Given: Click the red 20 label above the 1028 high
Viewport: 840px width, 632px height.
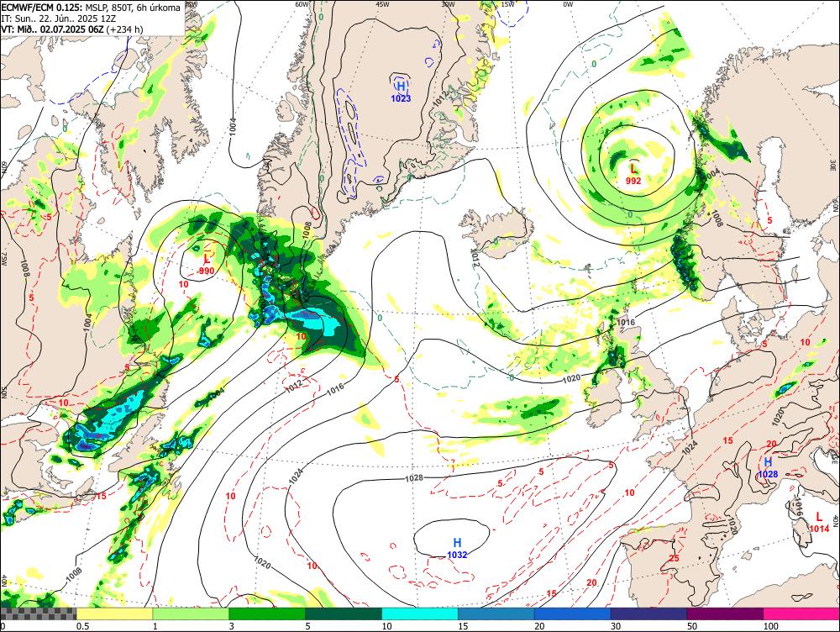Looking at the screenshot, I should pos(771,444).
